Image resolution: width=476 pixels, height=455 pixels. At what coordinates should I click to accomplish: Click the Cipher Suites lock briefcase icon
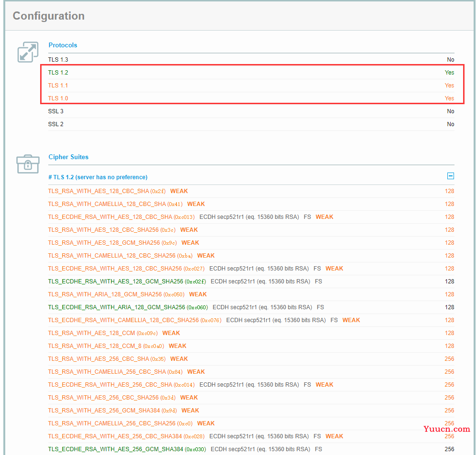point(28,164)
